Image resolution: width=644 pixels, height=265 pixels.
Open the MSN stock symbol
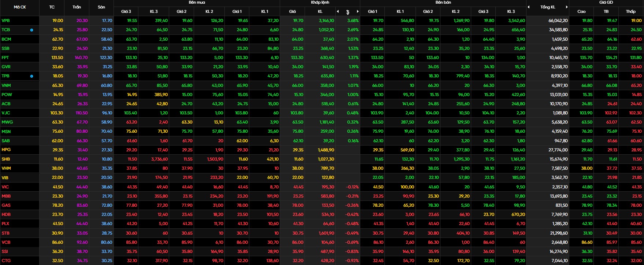pyautogui.click(x=6, y=132)
